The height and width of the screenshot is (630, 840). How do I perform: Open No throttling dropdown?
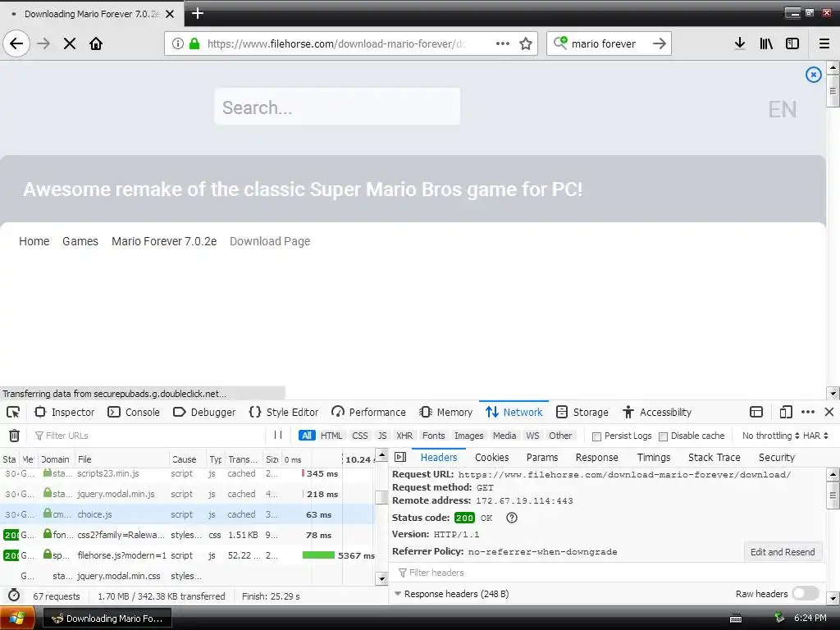coord(770,436)
